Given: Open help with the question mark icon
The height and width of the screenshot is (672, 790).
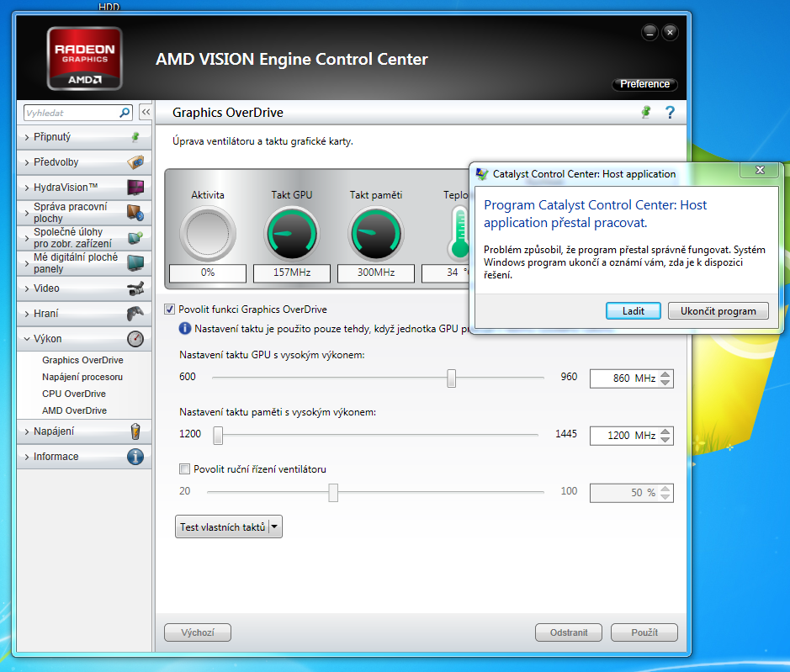Looking at the screenshot, I should 670,112.
